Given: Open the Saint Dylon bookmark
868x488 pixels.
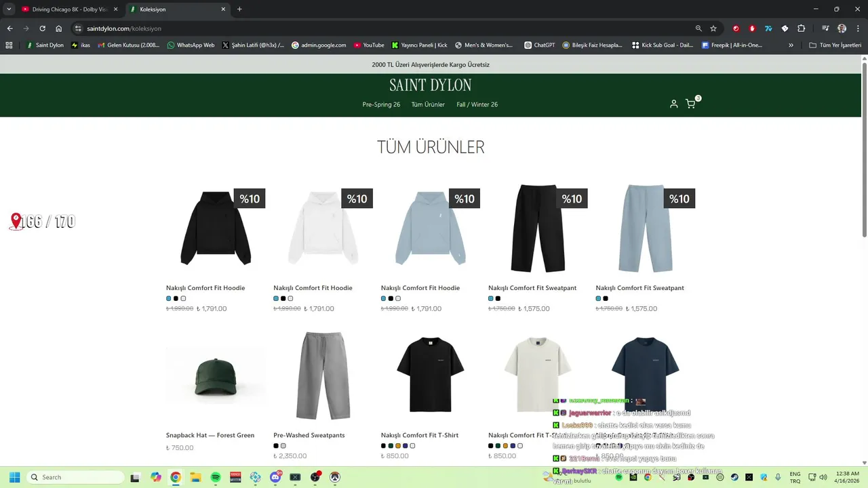Looking at the screenshot, I should (45, 45).
